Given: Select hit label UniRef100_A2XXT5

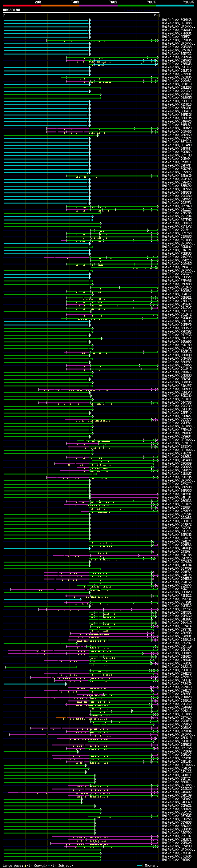Looking at the screenshot, I should [177, 538].
